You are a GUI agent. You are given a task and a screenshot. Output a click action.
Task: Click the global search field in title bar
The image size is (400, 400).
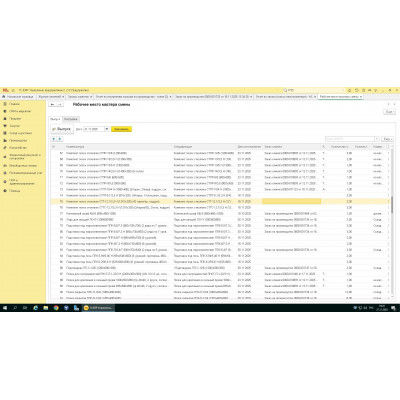[x=313, y=90]
